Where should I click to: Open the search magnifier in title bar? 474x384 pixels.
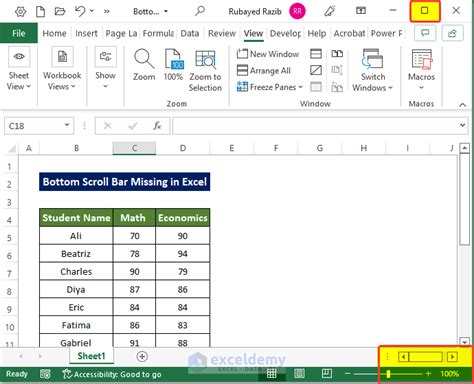200,11
